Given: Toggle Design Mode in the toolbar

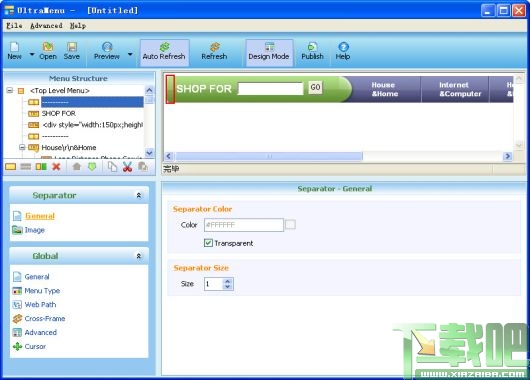Looking at the screenshot, I should pos(269,52).
